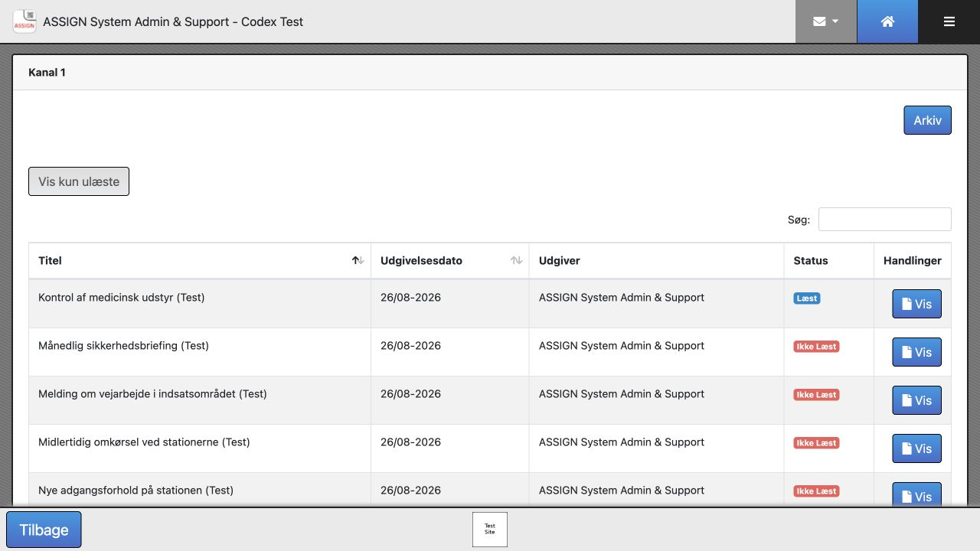Click the Test Site thumbnail
The image size is (980, 551).
(x=490, y=530)
